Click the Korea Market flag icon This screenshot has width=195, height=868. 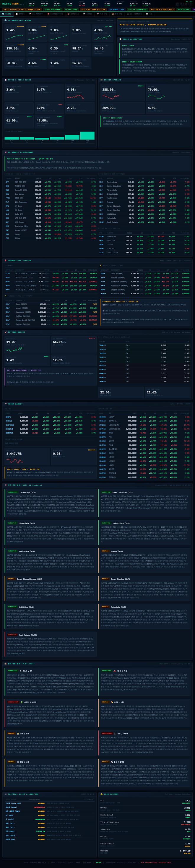pyautogui.click(x=5, y=404)
